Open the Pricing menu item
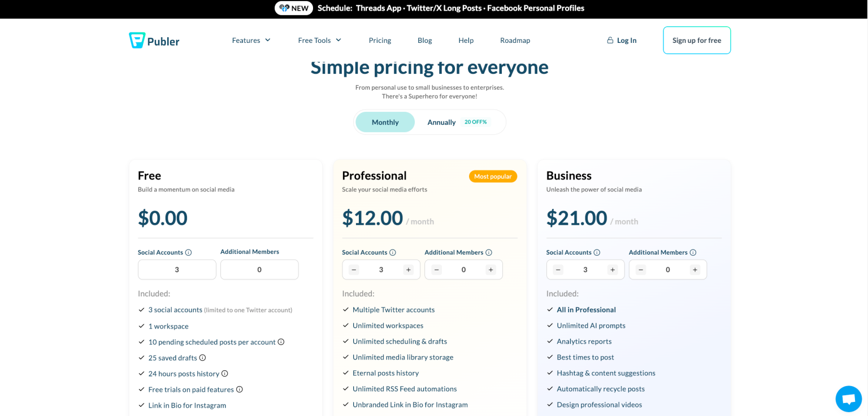 pos(380,40)
